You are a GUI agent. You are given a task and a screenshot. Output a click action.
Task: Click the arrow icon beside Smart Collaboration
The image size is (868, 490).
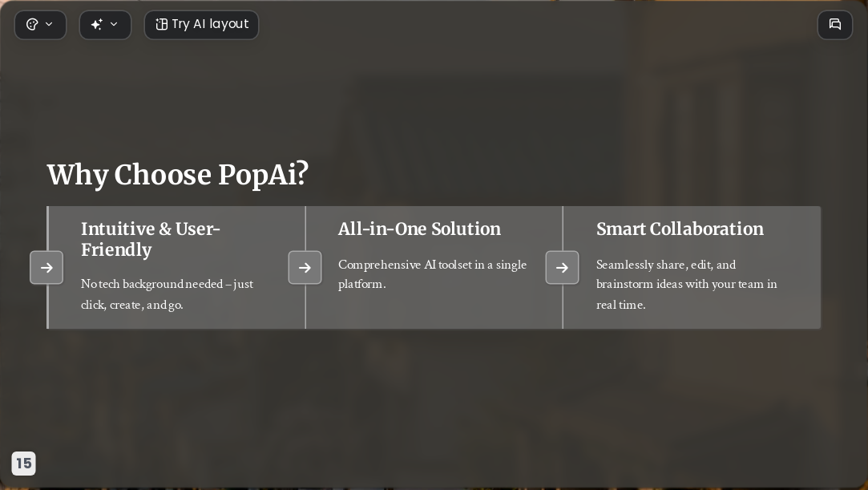coord(563,267)
